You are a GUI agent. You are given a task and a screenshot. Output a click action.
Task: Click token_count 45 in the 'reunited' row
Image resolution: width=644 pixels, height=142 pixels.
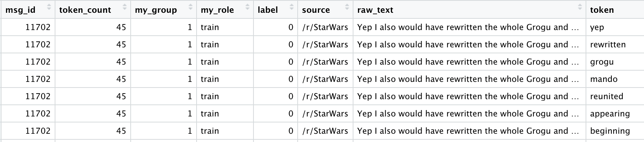pos(121,97)
